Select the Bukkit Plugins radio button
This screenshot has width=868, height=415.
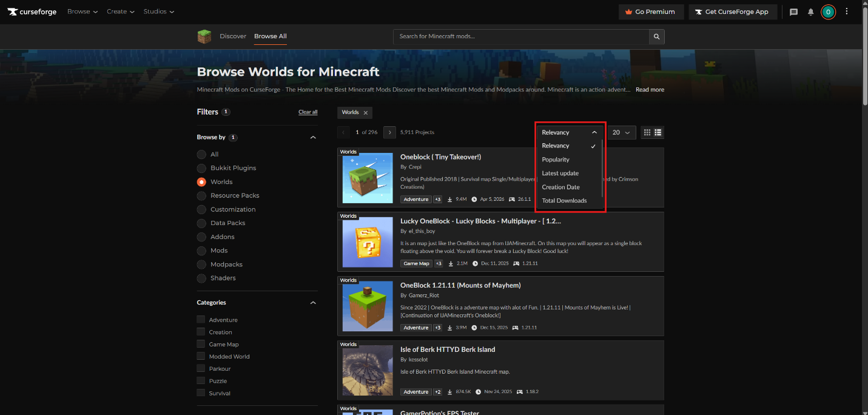point(201,168)
